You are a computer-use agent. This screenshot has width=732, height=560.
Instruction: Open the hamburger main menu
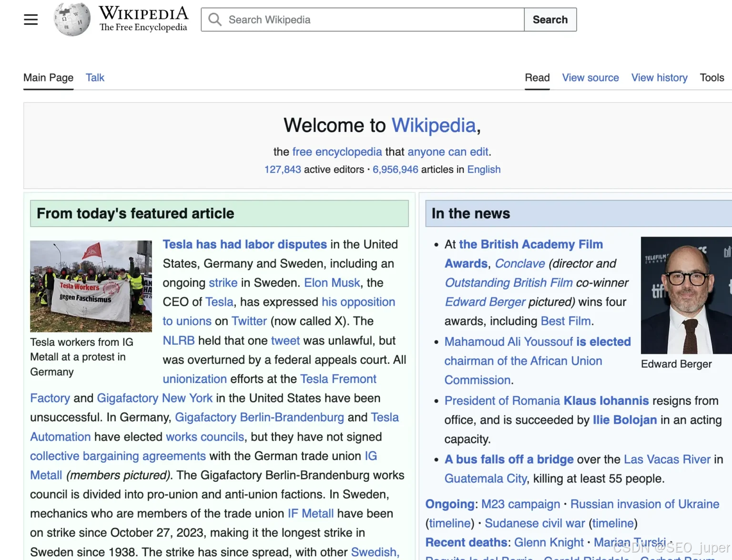[31, 20]
